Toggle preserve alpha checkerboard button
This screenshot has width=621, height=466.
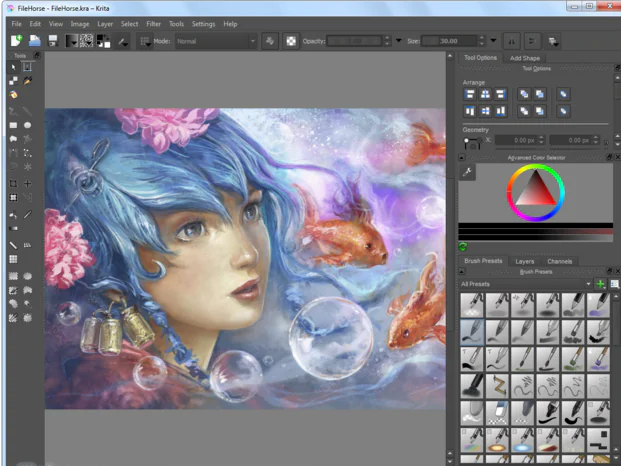pos(291,41)
